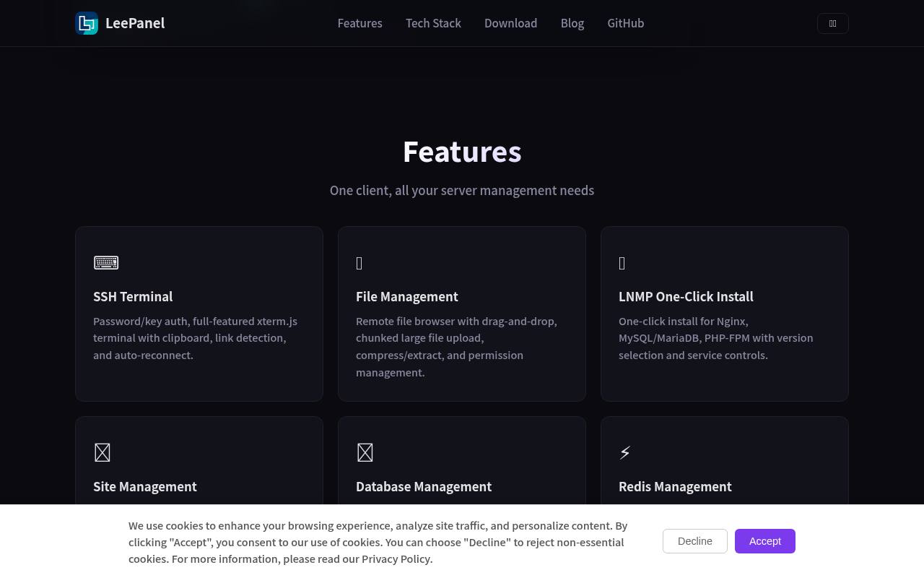924x578 pixels.
Task: Click the Redis Management lightning icon
Action: click(625, 453)
